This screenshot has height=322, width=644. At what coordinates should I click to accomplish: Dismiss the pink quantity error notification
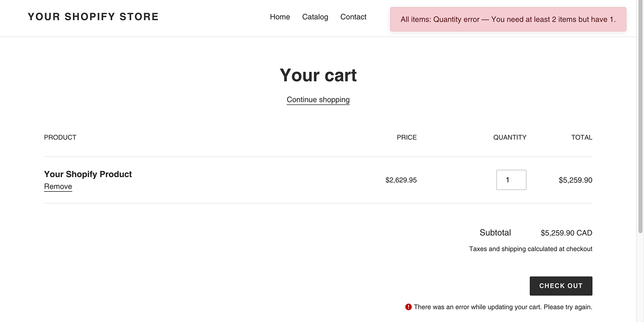click(508, 20)
